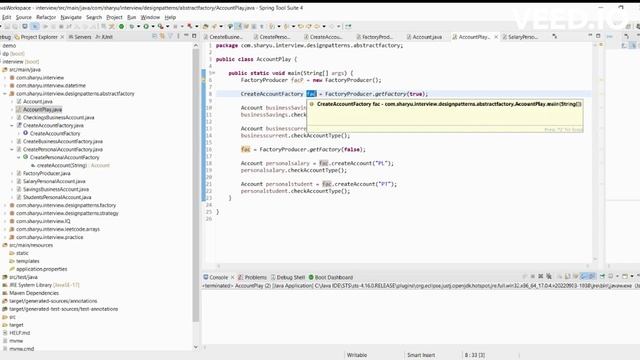Open the Project menu
The height and width of the screenshot is (360, 640).
(114, 17)
